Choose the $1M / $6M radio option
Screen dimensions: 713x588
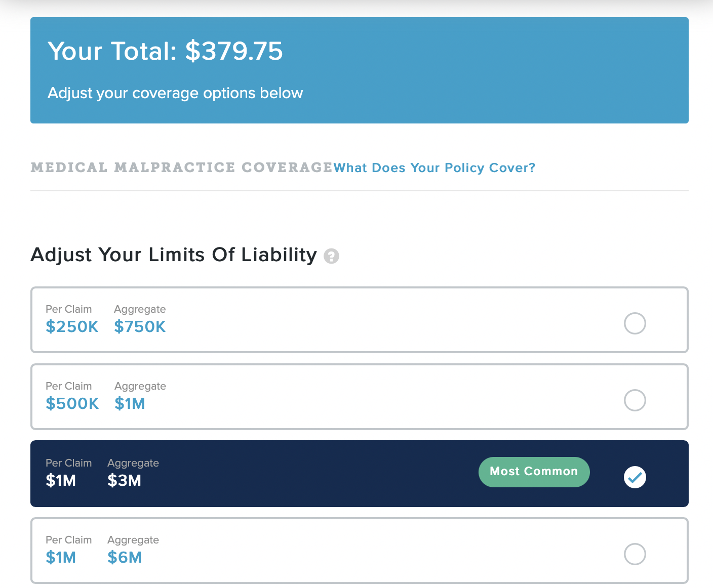(635, 554)
